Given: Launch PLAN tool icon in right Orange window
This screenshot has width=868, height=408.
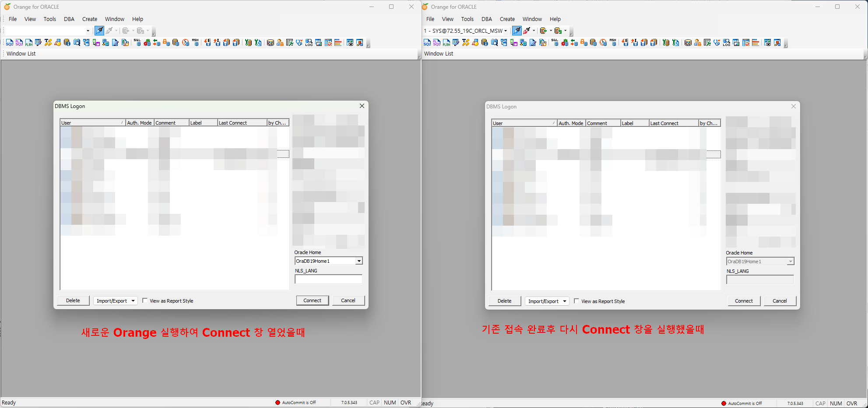Looking at the screenshot, I should coord(446,42).
